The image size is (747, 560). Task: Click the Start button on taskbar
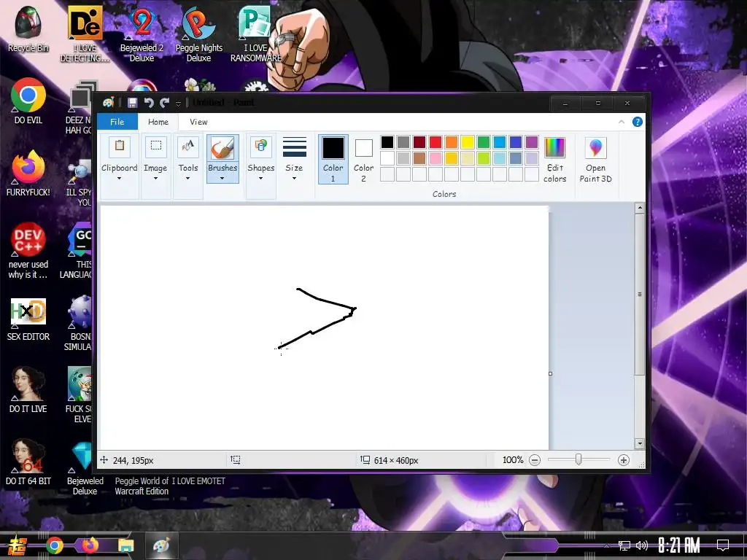pos(18,545)
